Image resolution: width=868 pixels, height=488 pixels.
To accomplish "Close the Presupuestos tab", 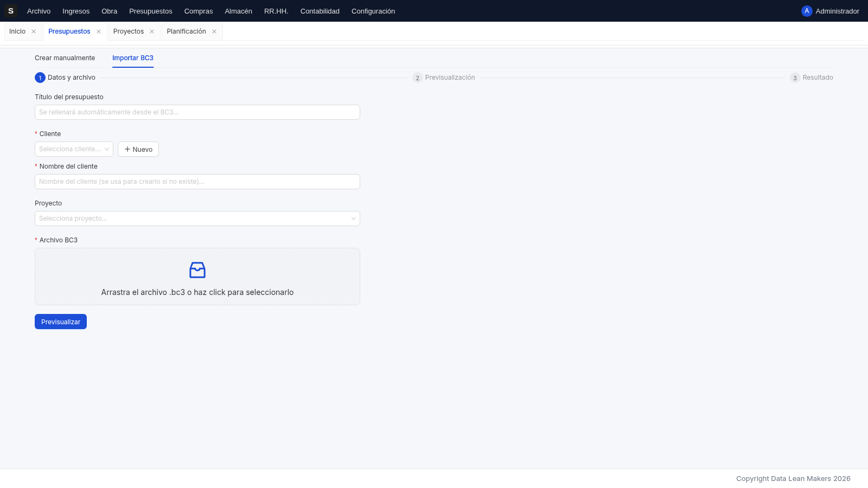I will coord(99,31).
